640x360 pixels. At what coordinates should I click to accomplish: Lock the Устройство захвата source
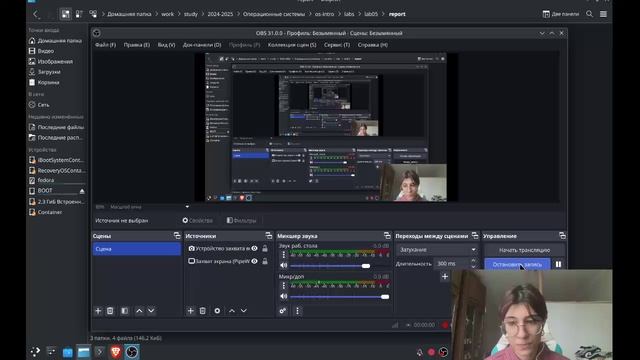265,248
